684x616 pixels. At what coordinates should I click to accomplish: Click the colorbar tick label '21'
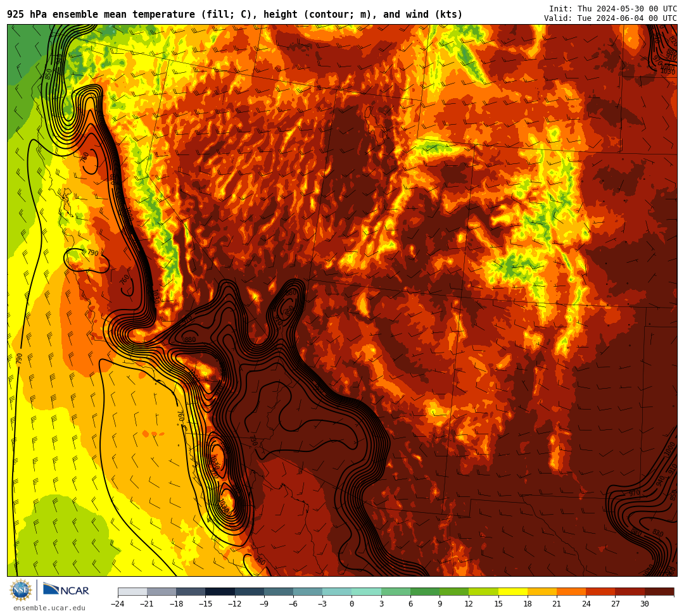(x=557, y=604)
